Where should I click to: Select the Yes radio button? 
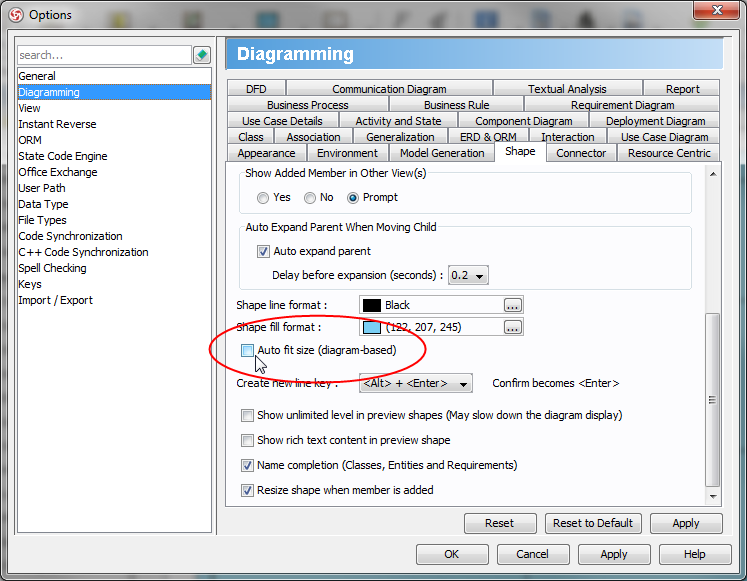click(x=264, y=198)
